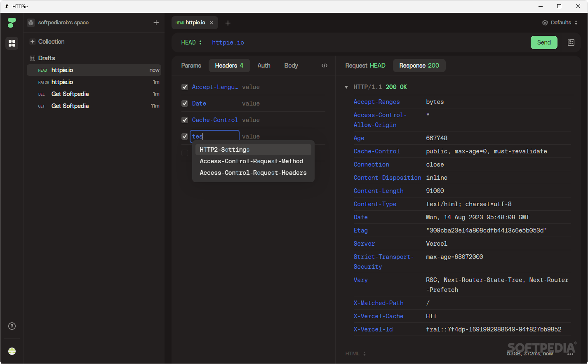Click the Send button

click(544, 42)
